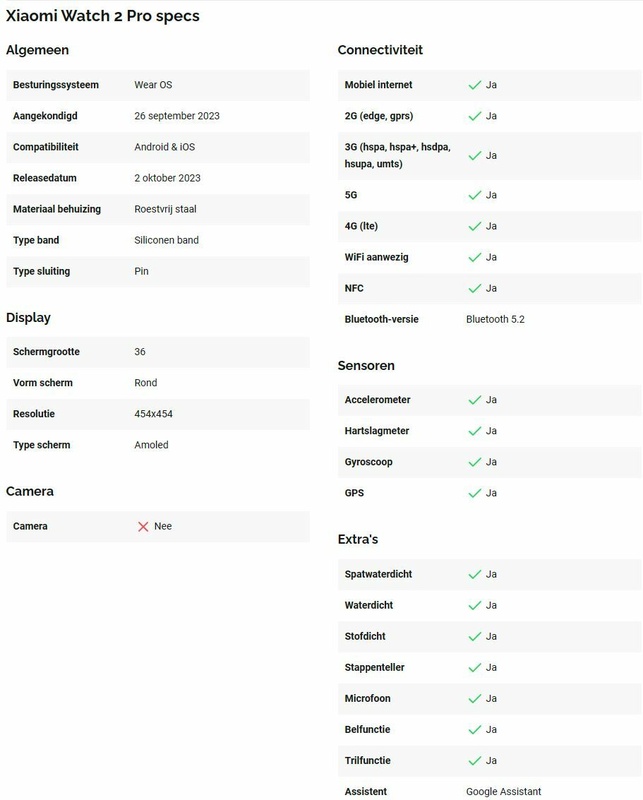Viewport: 643px width, 800px height.
Task: Click the green check for Microfoon
Action: (x=475, y=698)
